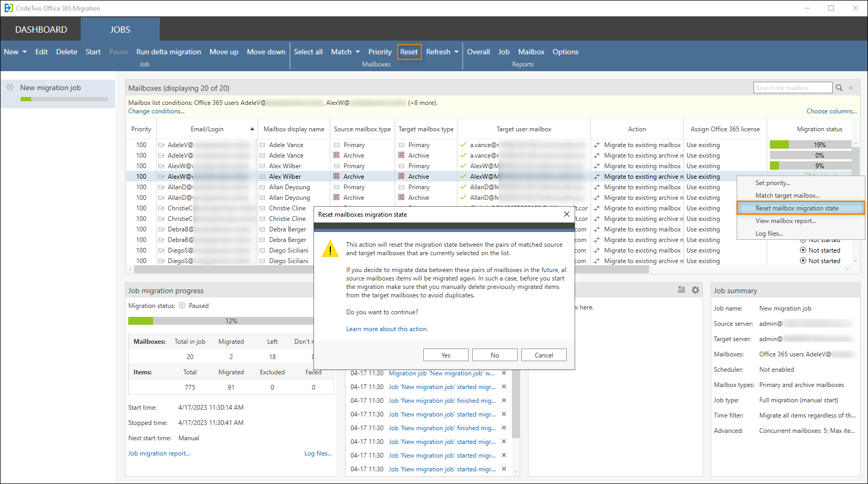868x484 pixels.
Task: Confirm the reset with the Yes button
Action: 446,355
